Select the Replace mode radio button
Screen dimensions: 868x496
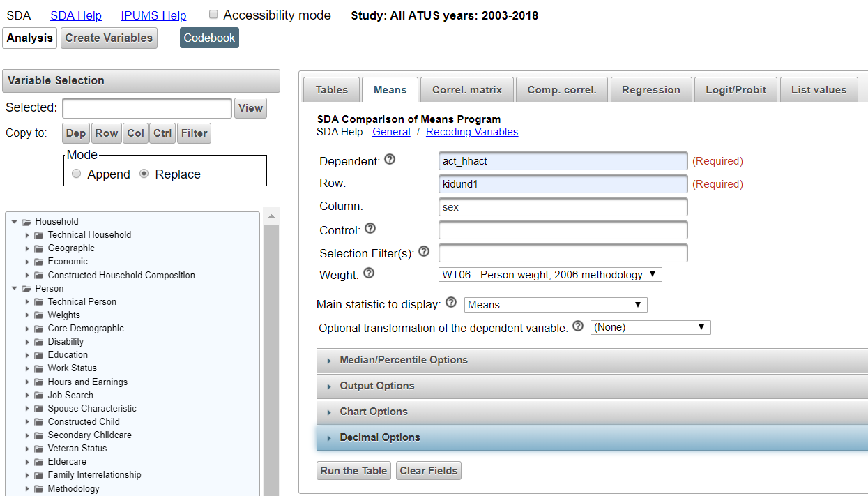click(x=144, y=174)
